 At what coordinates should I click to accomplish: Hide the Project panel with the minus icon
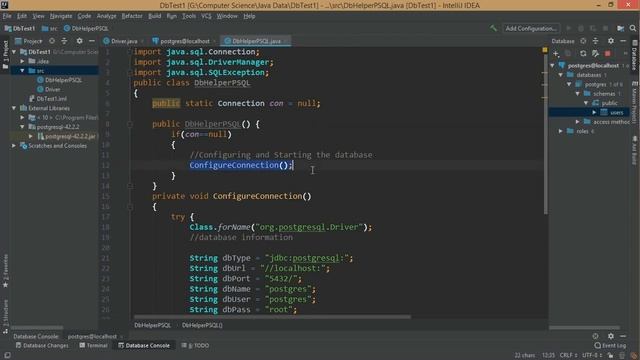[92, 41]
